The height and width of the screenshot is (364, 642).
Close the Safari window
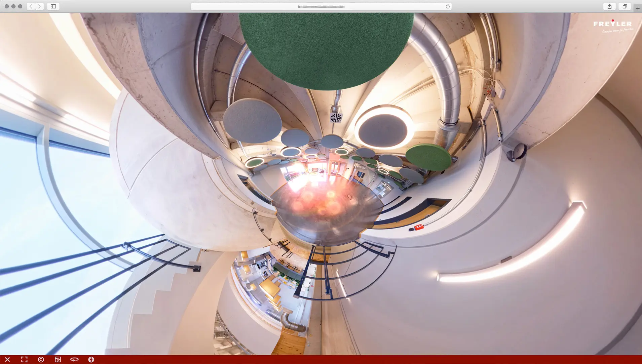7,6
